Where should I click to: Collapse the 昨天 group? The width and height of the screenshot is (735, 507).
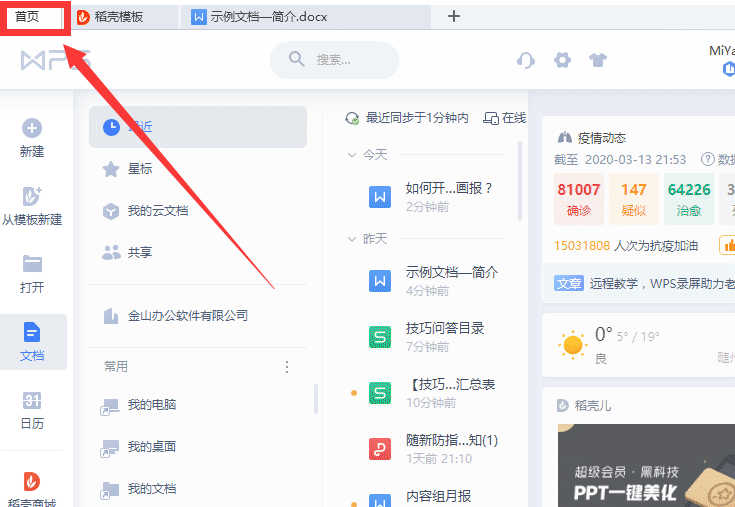[352, 239]
